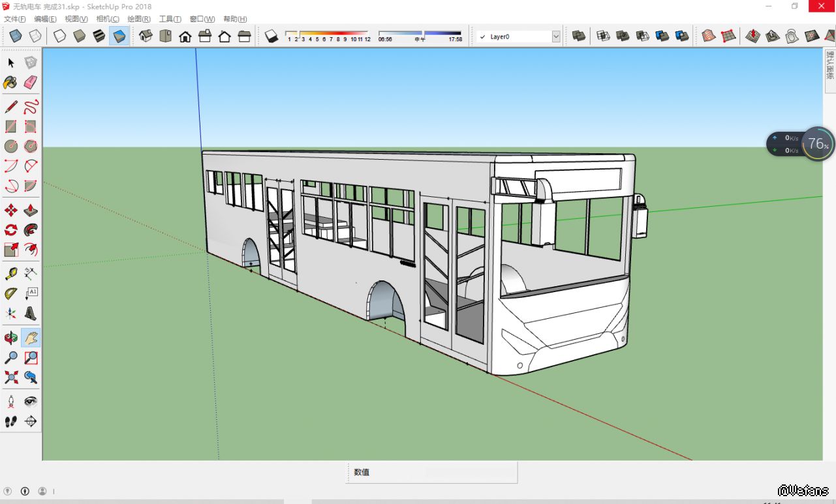The width and height of the screenshot is (836, 504).
Task: Open the 文件(F) menu
Action: (15, 19)
